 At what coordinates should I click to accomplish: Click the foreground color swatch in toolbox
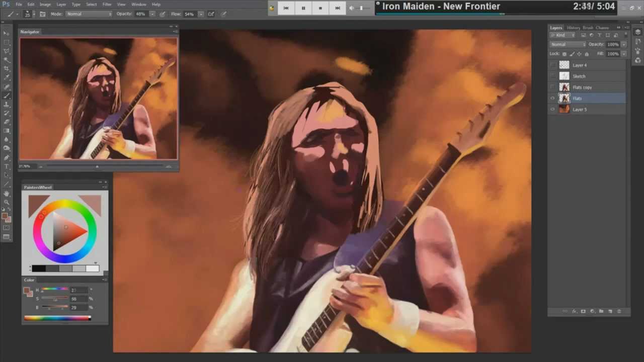click(5, 216)
